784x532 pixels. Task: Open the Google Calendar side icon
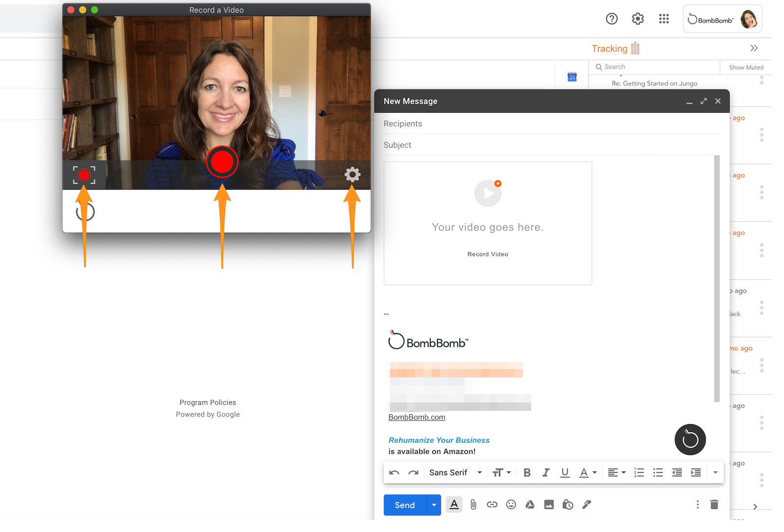pos(572,77)
